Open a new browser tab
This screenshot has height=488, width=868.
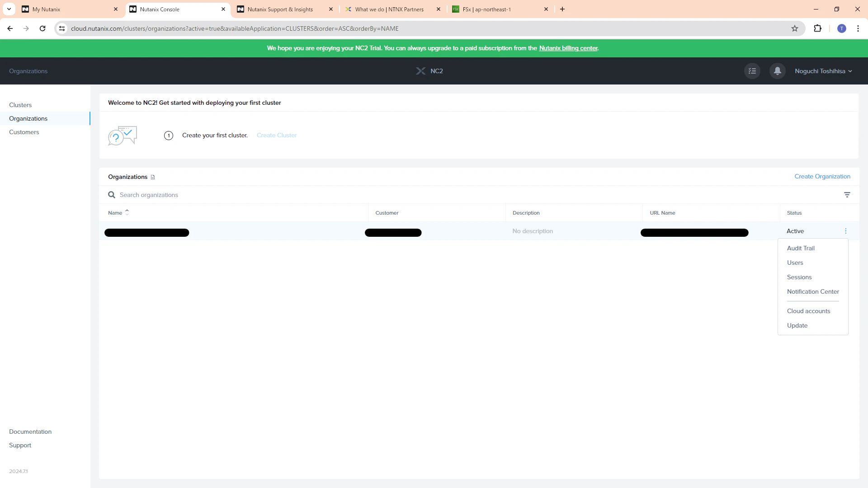click(x=562, y=9)
